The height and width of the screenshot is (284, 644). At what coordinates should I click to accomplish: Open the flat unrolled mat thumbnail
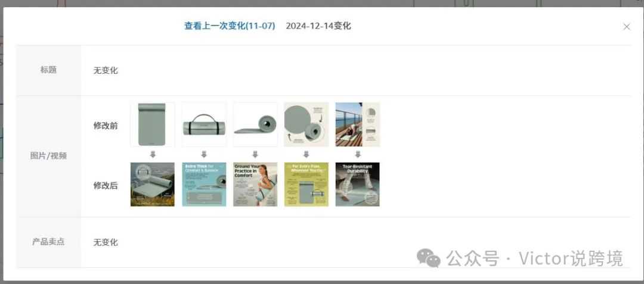coord(153,124)
